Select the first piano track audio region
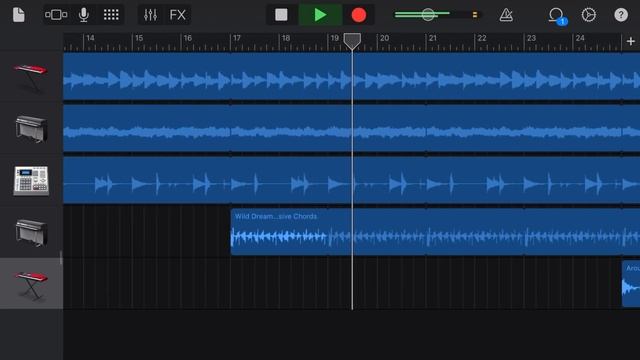Viewport: 640px width, 360px height. coord(351,128)
